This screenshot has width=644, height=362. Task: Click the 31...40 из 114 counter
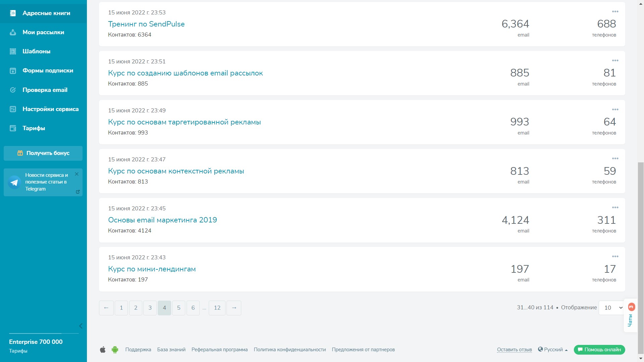[535, 307]
